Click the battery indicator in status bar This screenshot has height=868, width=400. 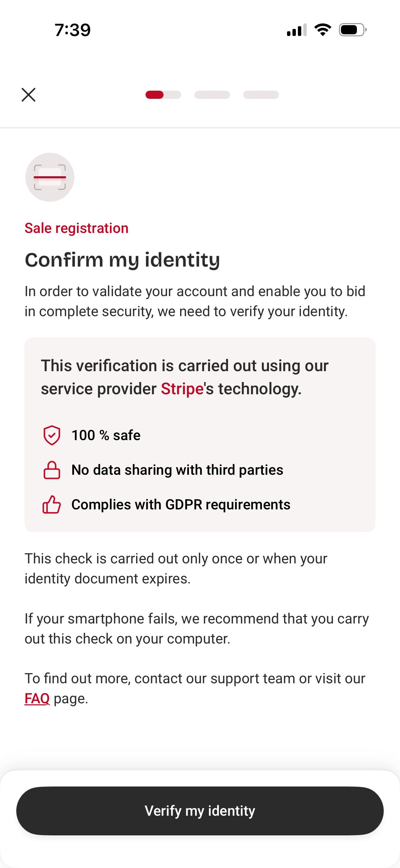coord(351,30)
